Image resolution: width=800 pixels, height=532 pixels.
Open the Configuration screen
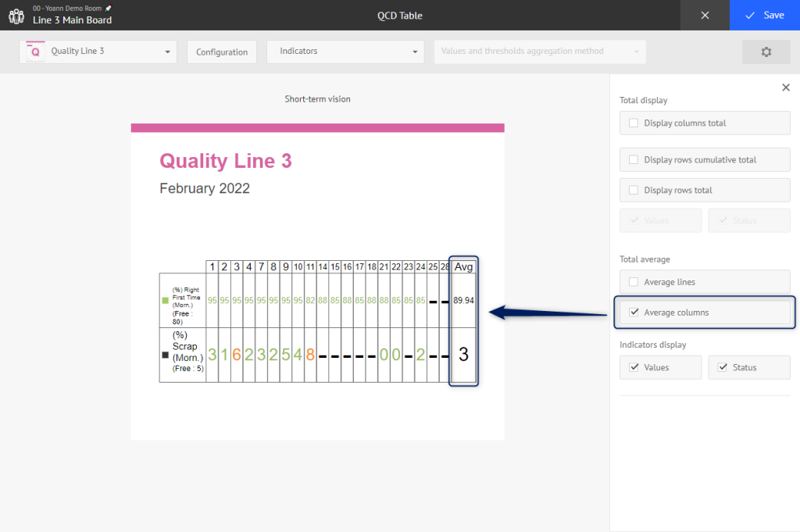click(221, 52)
